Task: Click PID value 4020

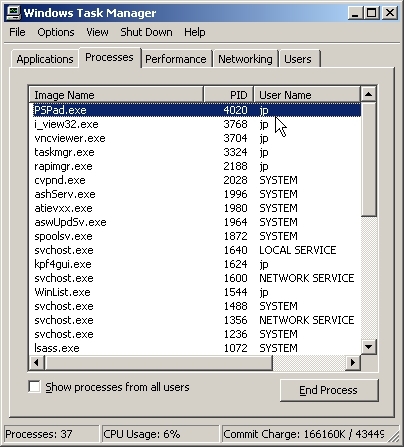Action: [235, 110]
